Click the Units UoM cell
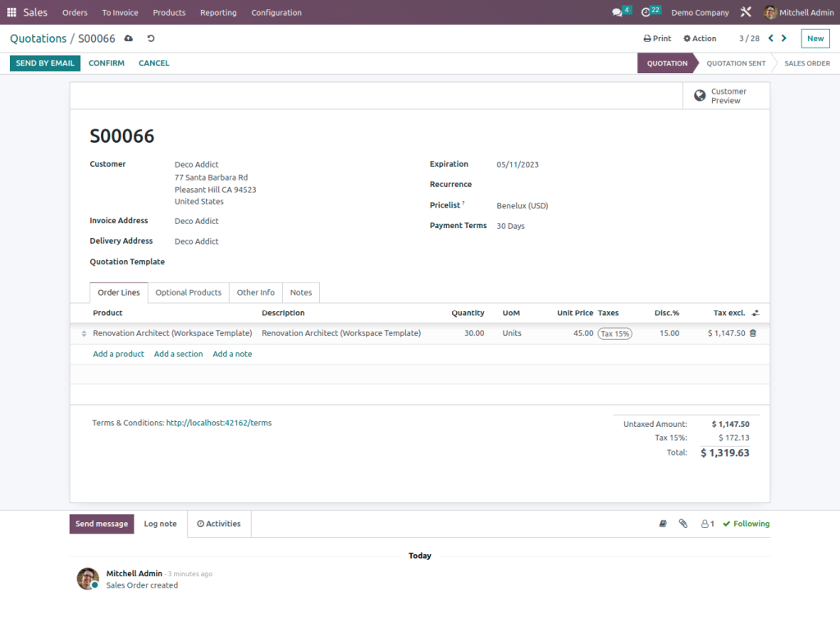 tap(512, 333)
